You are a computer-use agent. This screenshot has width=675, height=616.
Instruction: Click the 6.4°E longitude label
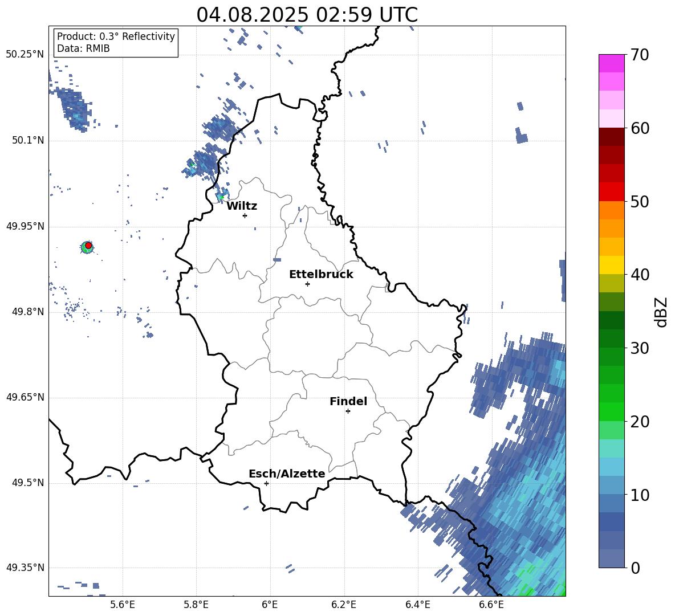417,605
